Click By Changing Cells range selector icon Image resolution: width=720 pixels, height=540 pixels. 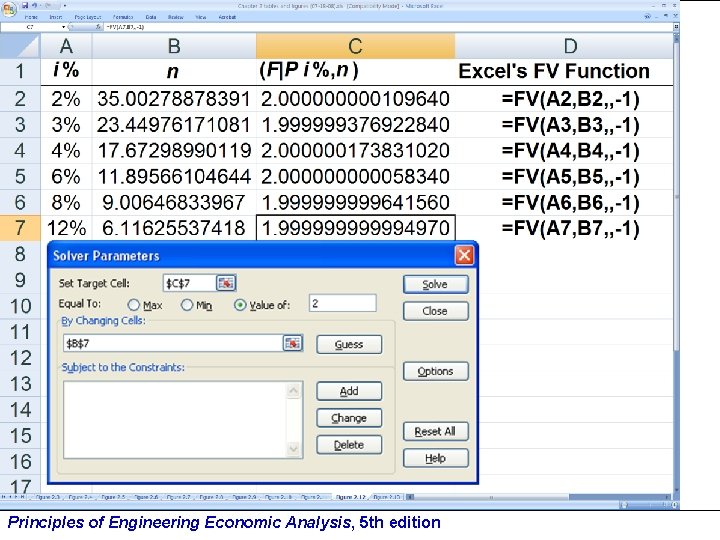(x=292, y=343)
